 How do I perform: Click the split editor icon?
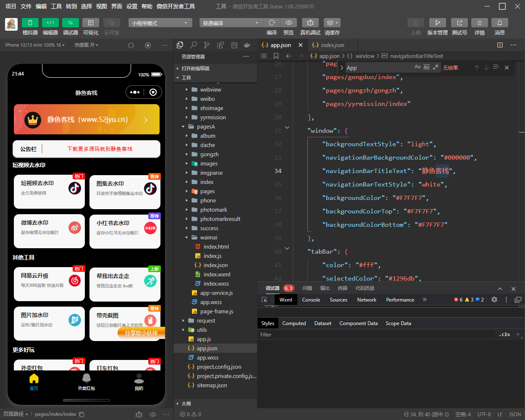click(500, 45)
